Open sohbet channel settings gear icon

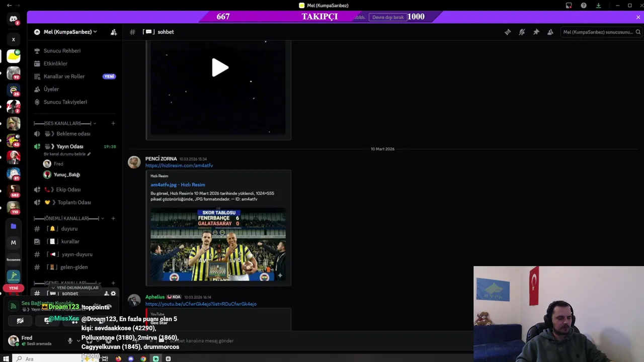point(113,294)
